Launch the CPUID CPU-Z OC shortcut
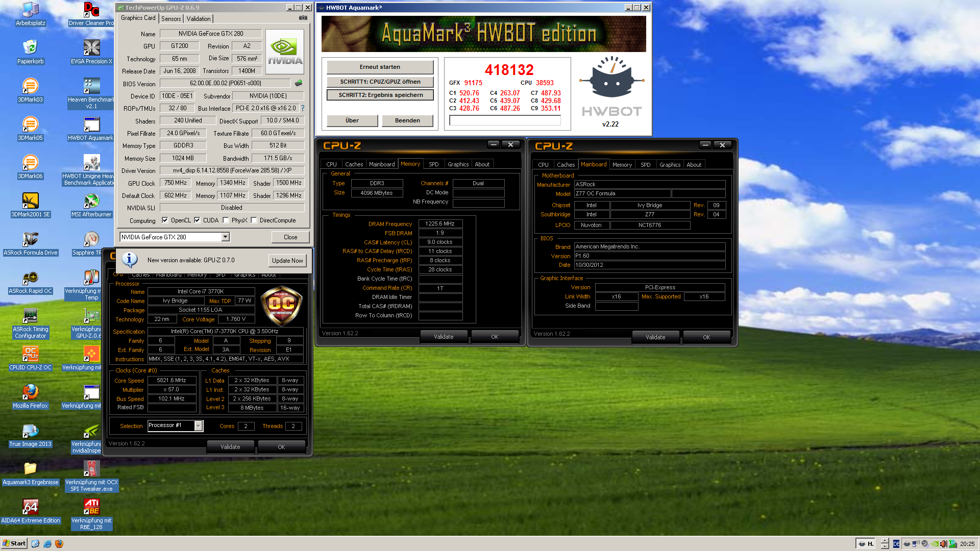Viewport: 980px width, 551px height. tap(30, 358)
